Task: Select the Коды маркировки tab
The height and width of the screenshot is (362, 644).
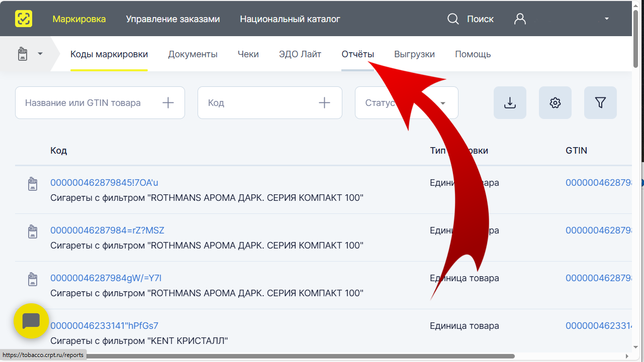Action: (109, 54)
